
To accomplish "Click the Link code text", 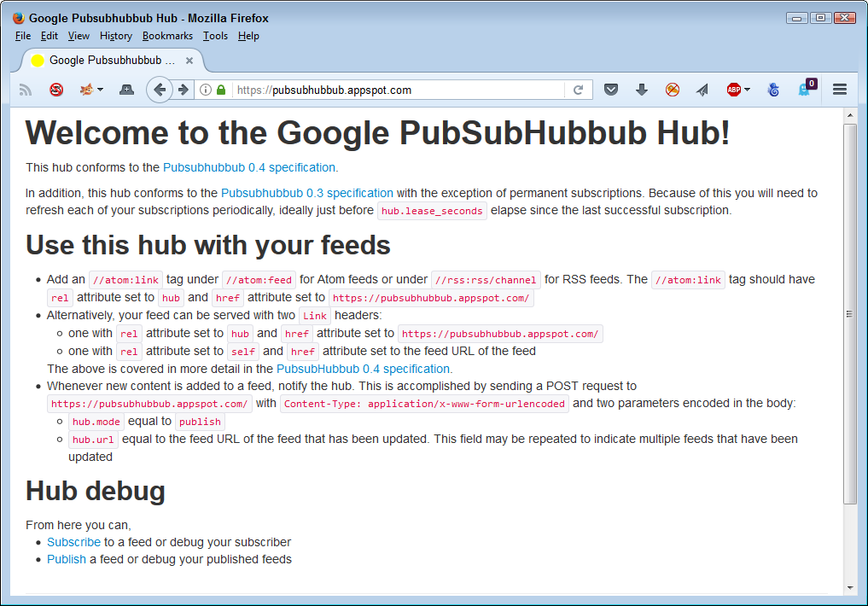I will [315, 316].
